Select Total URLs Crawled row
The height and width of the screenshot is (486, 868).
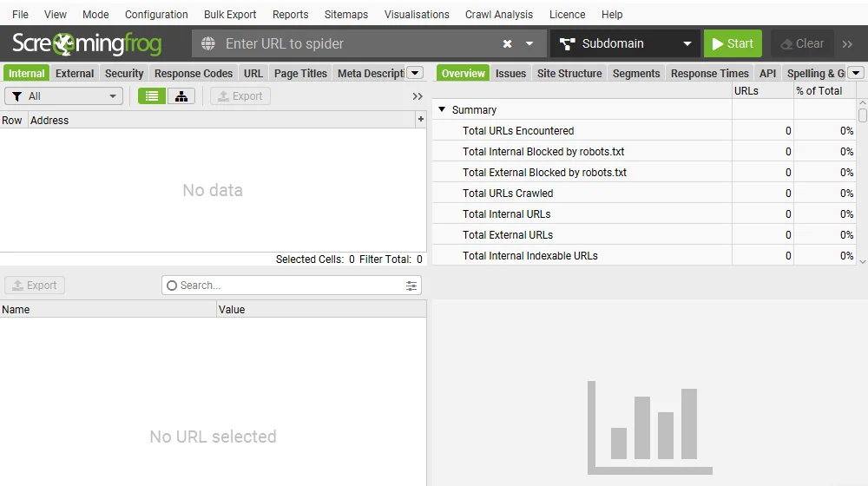pos(644,194)
